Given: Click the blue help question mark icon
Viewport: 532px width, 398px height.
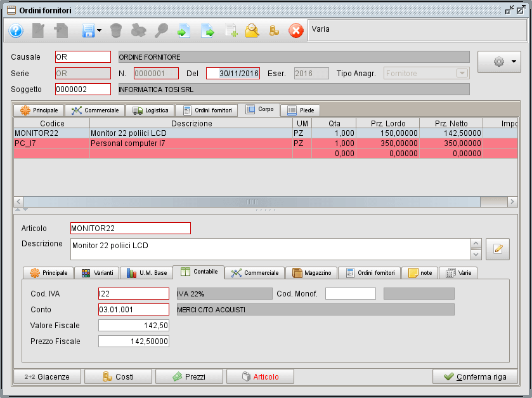Looking at the screenshot, I should pyautogui.click(x=16, y=30).
